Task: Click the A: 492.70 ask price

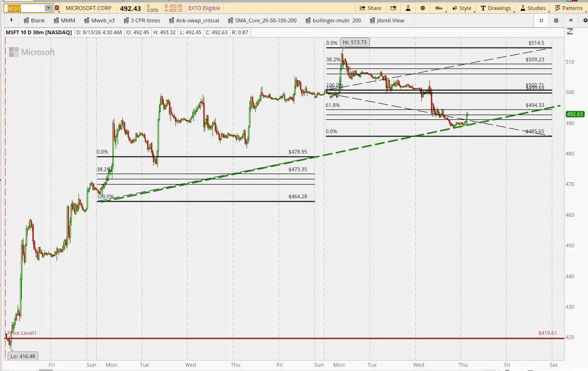Action: 173,10
